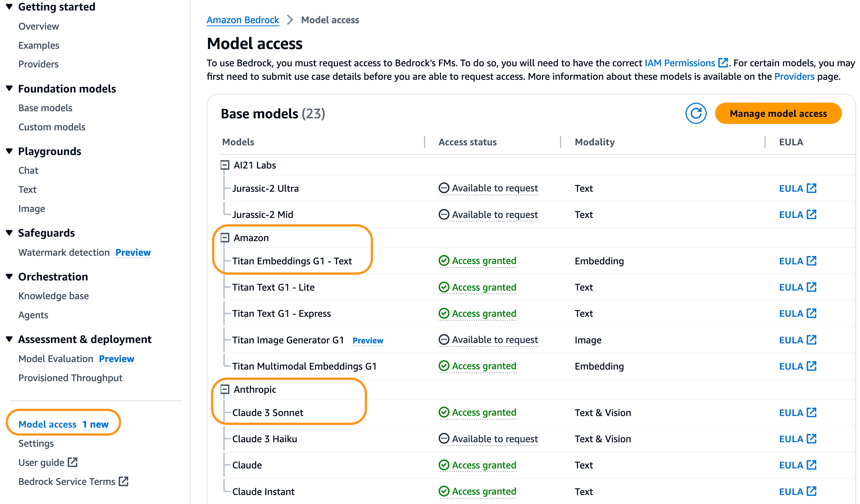Screen dimensions: 860x504
Task: Collapse the Anthropic model group
Action: pyautogui.click(x=225, y=389)
